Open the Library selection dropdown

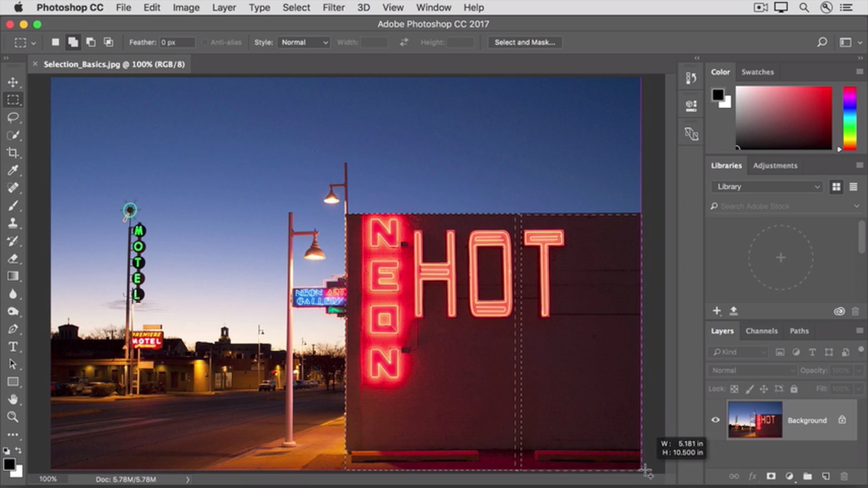(x=767, y=187)
